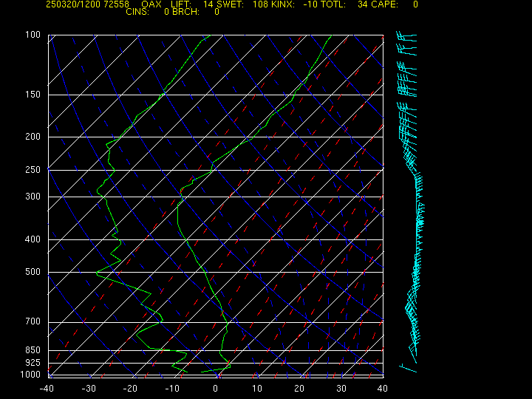The image size is (532, 399).
Task: Click the 300 pressure level label
Action: coord(33,196)
